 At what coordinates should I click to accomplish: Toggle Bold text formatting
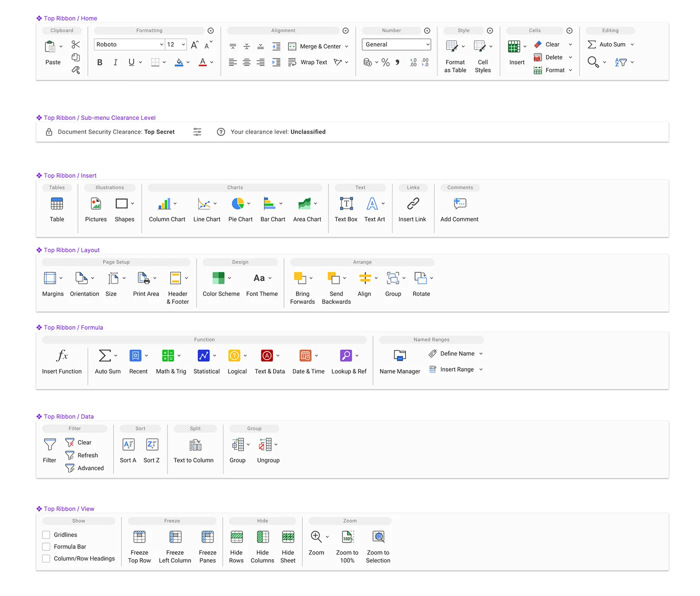click(99, 62)
